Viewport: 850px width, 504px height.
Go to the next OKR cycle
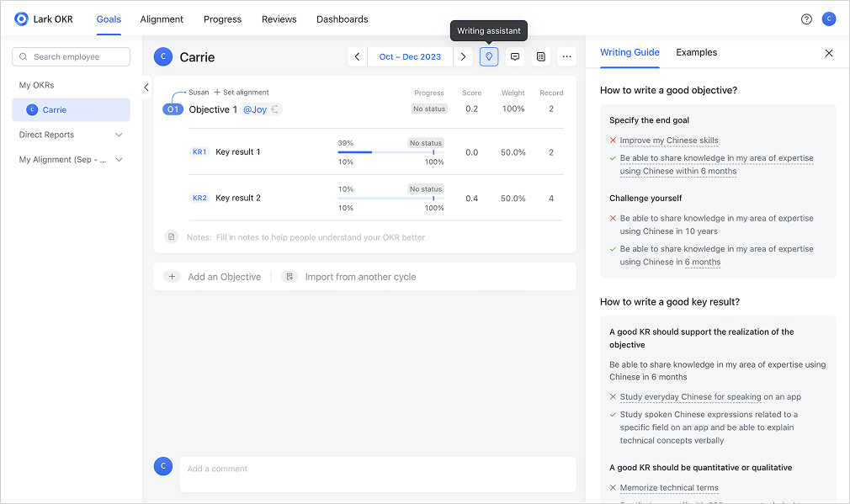(x=463, y=56)
